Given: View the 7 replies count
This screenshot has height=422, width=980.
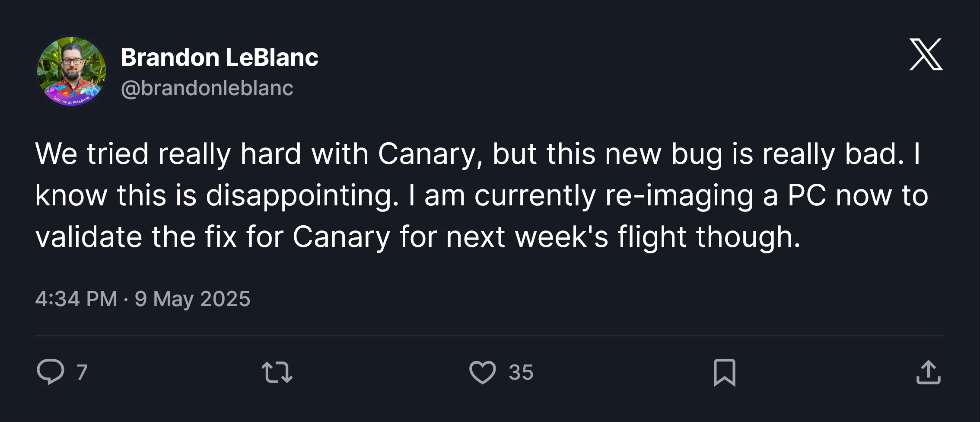Looking at the screenshot, I should point(82,372).
